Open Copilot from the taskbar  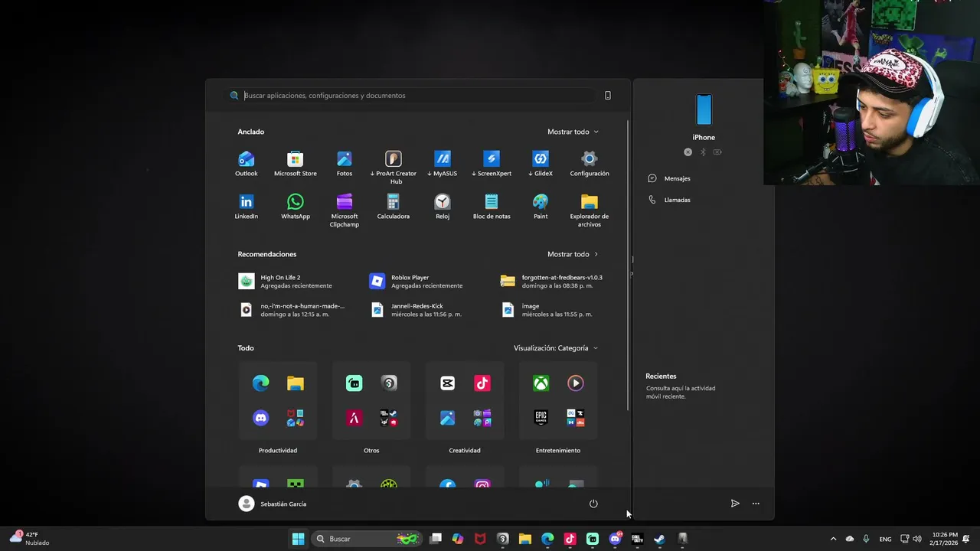pyautogui.click(x=458, y=539)
